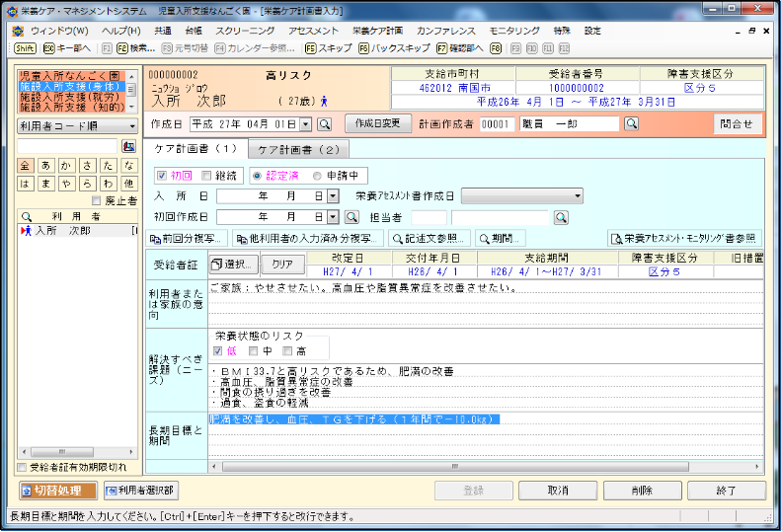Click magnifier icon next to 初回作成日 field
The height and width of the screenshot is (532, 782).
coord(351,216)
